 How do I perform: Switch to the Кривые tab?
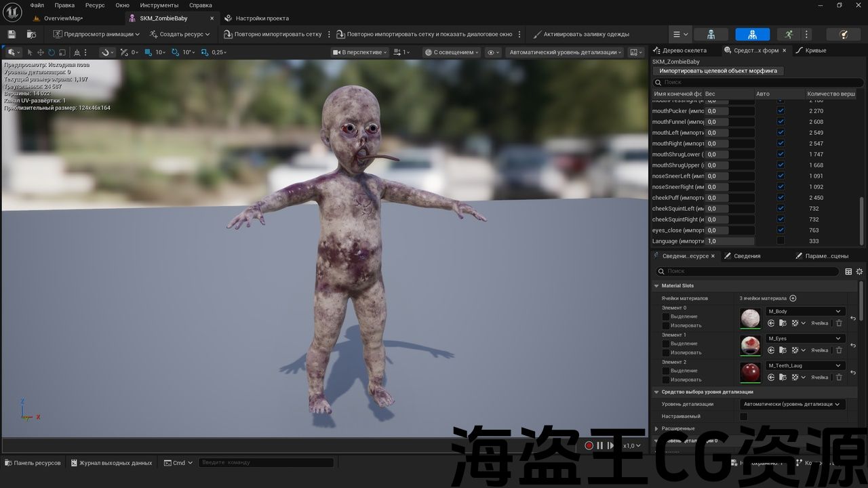[x=815, y=50]
